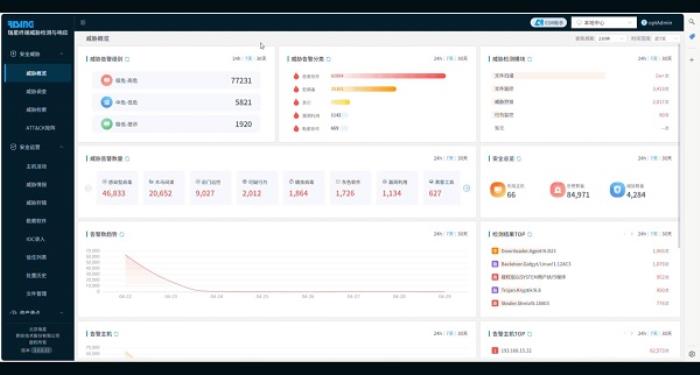Click the blue tag icon in the right strip
Viewport: 700px width, 375px height.
[x=692, y=37]
